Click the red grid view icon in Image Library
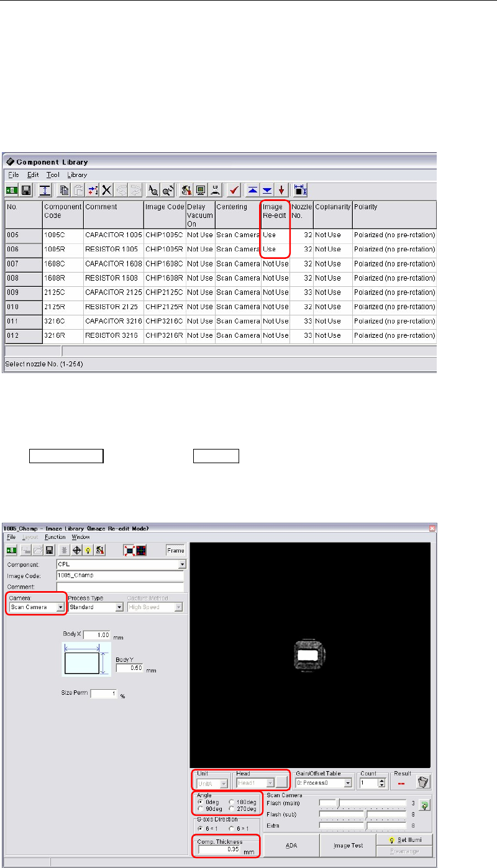 pos(141,550)
